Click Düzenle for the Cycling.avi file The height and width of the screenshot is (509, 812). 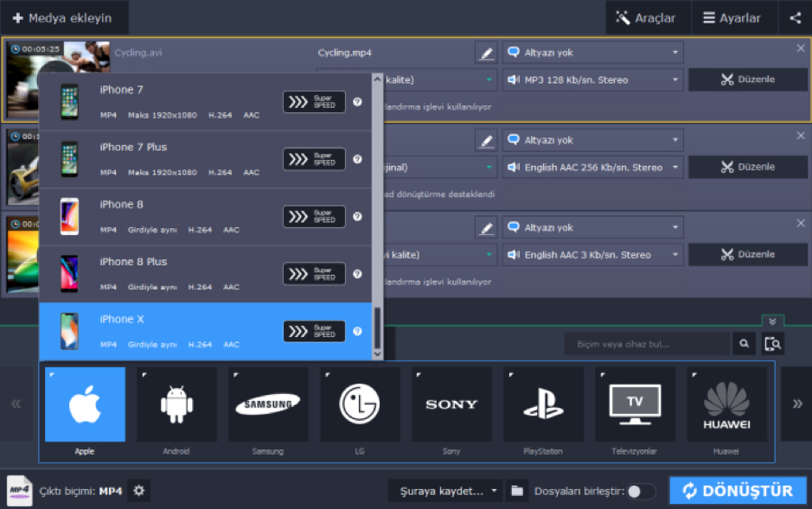pyautogui.click(x=748, y=80)
